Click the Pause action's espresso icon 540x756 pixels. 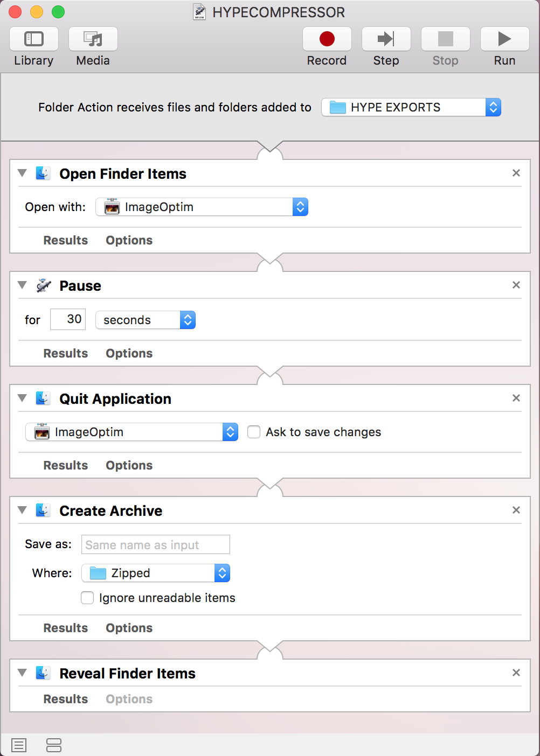[x=43, y=285]
